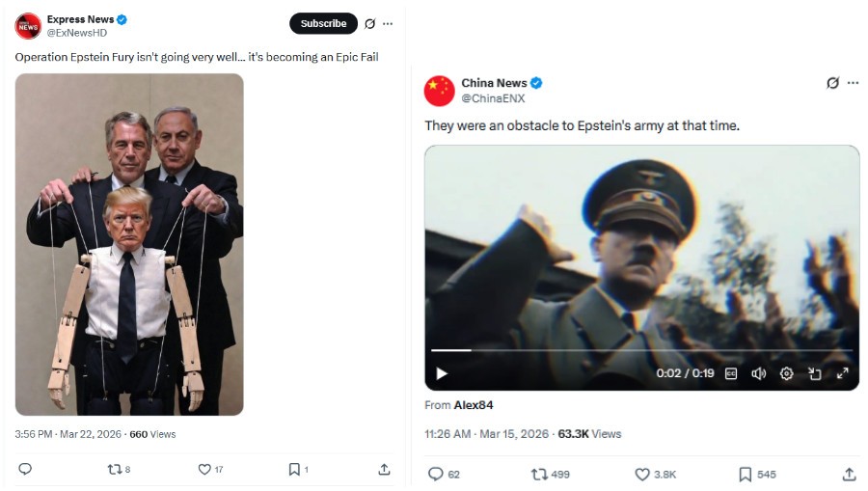Screen dimensions: 868x491
Task: Reply to the China News post
Action: pos(436,475)
